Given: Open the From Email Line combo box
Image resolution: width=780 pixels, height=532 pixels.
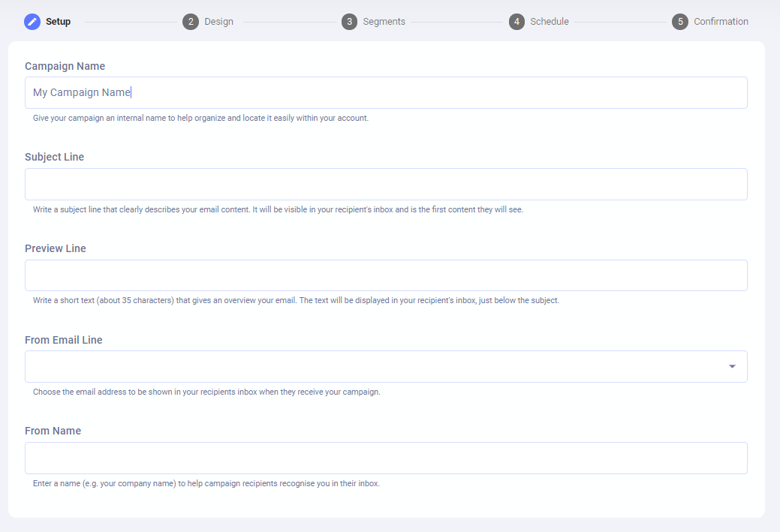Looking at the screenshot, I should pos(375,366).
